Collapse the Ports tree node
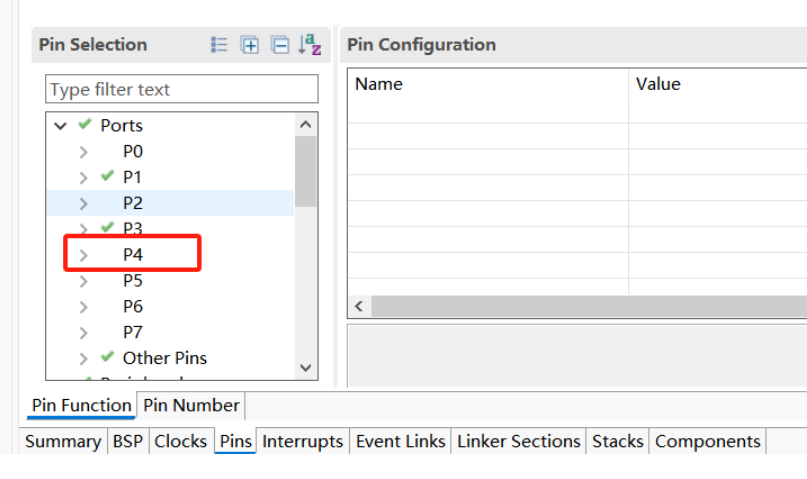 [61, 126]
